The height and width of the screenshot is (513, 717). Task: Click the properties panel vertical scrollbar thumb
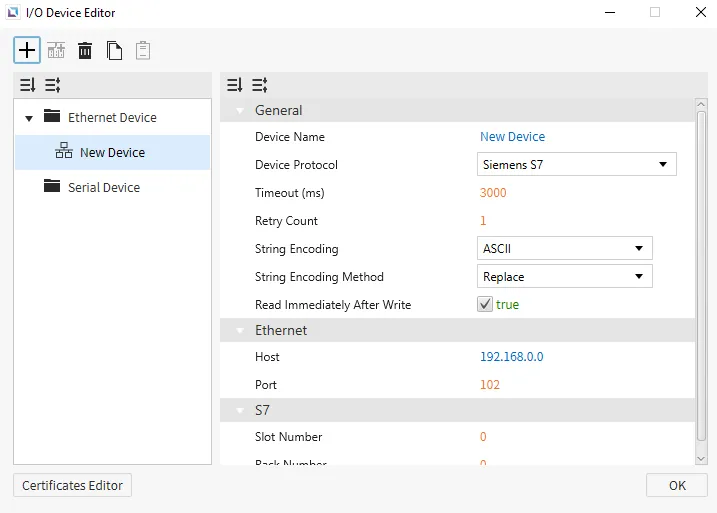701,276
